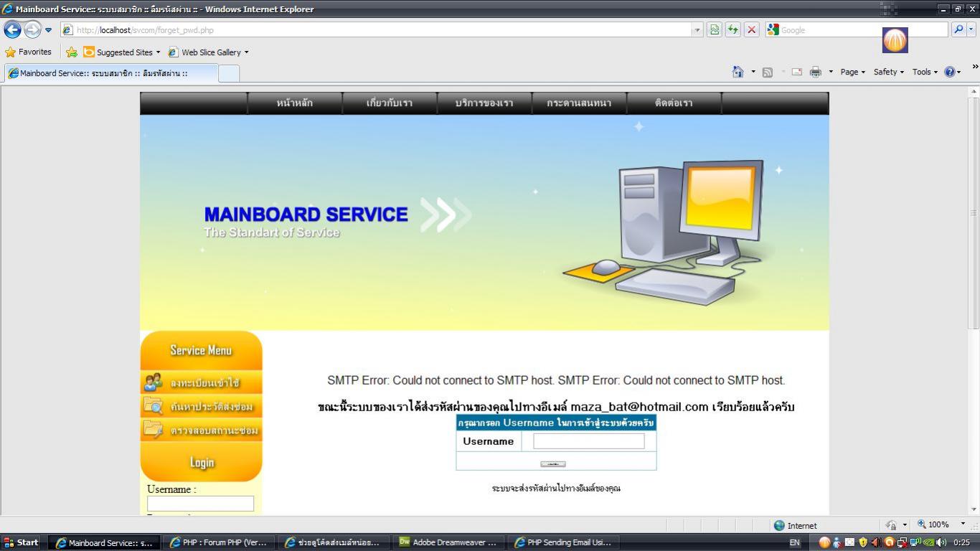Open search provider options dropdown
Screen dimensions: 980x551
971,30
